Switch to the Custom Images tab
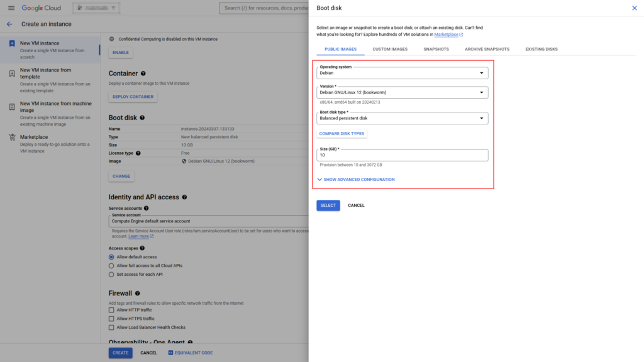 coord(390,49)
